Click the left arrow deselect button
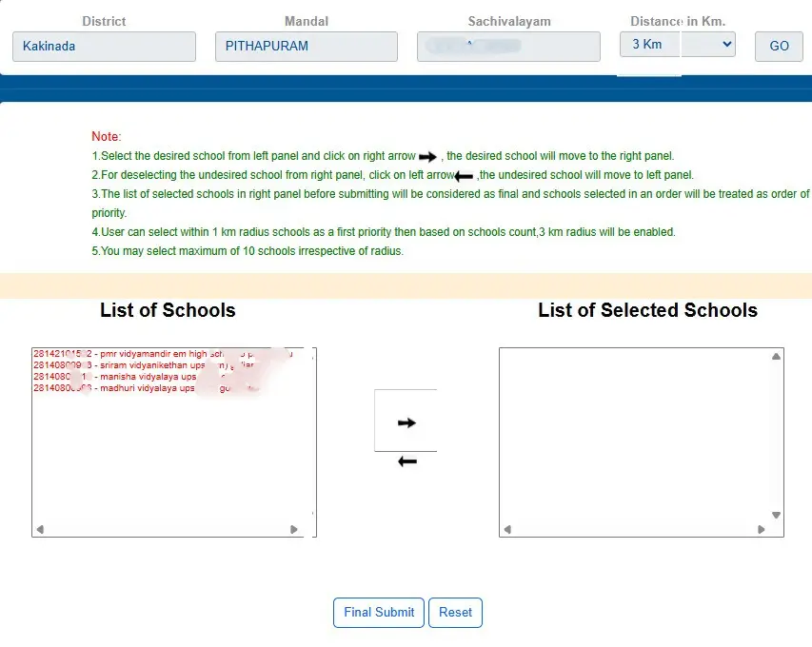This screenshot has height=647, width=812. (407, 461)
